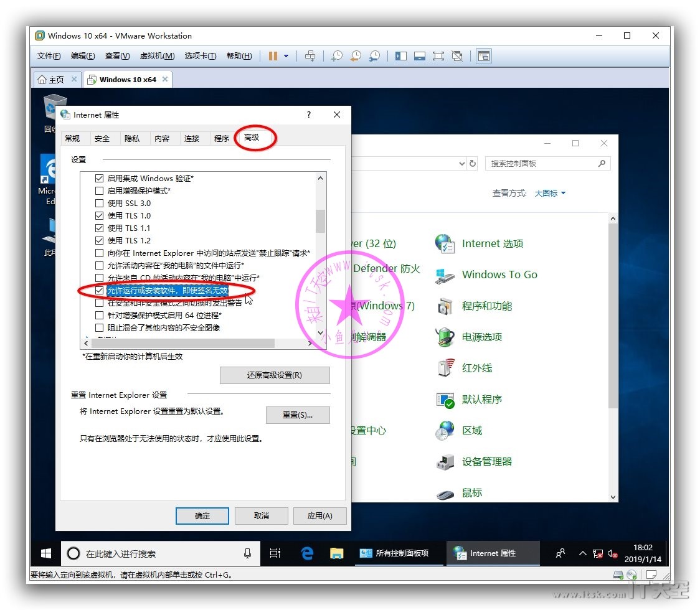Switch VMware to Unity mode
700x610 pixels.
point(457,56)
